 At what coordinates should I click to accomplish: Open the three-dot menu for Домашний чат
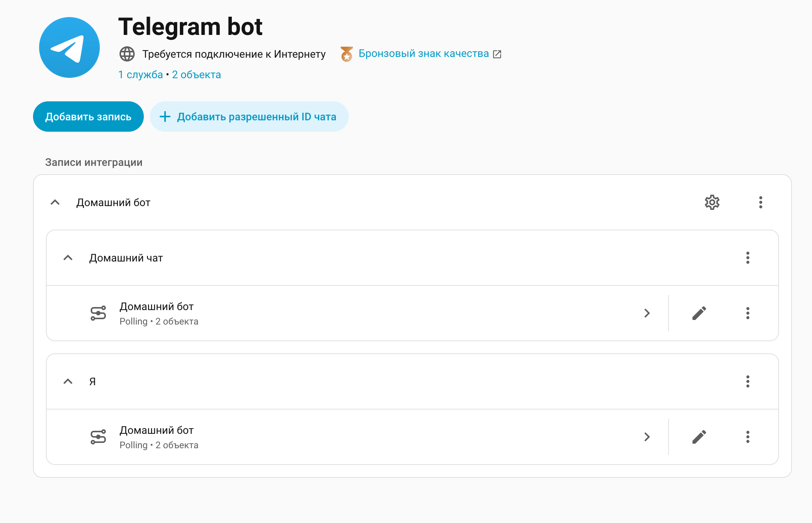click(748, 258)
